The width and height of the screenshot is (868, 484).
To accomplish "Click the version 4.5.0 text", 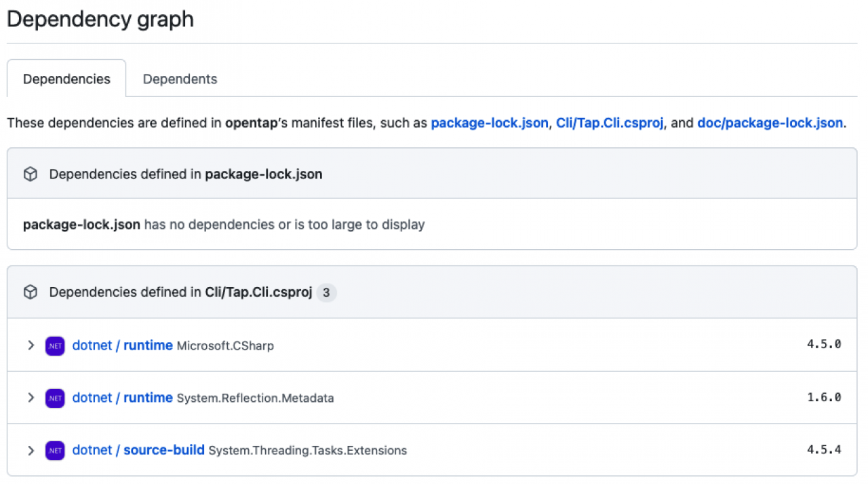I will pos(824,344).
